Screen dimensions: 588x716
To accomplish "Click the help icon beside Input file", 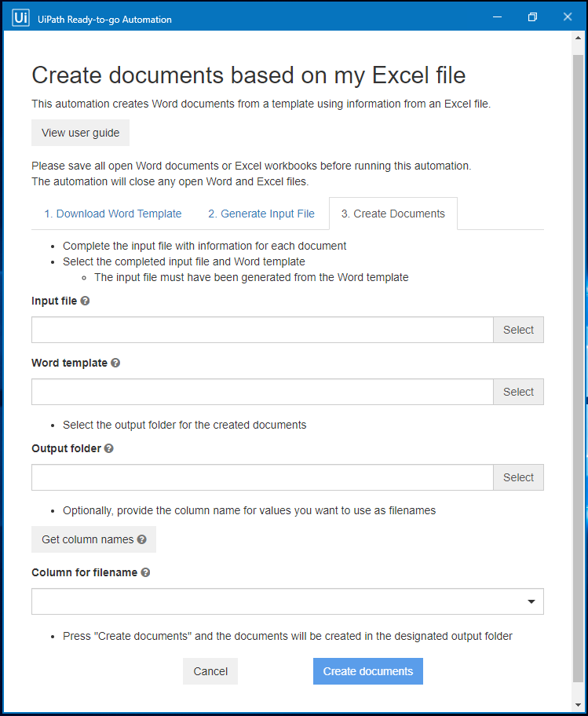I will pyautogui.click(x=85, y=301).
